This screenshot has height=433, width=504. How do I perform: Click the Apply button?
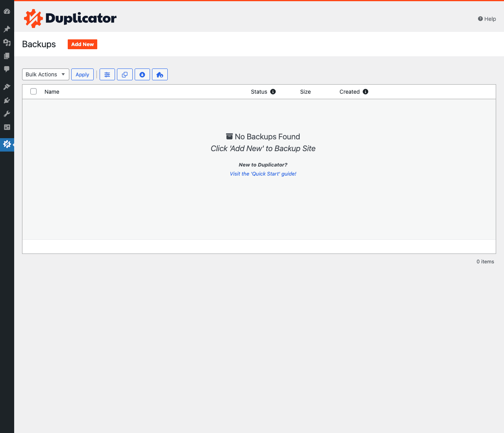[82, 74]
